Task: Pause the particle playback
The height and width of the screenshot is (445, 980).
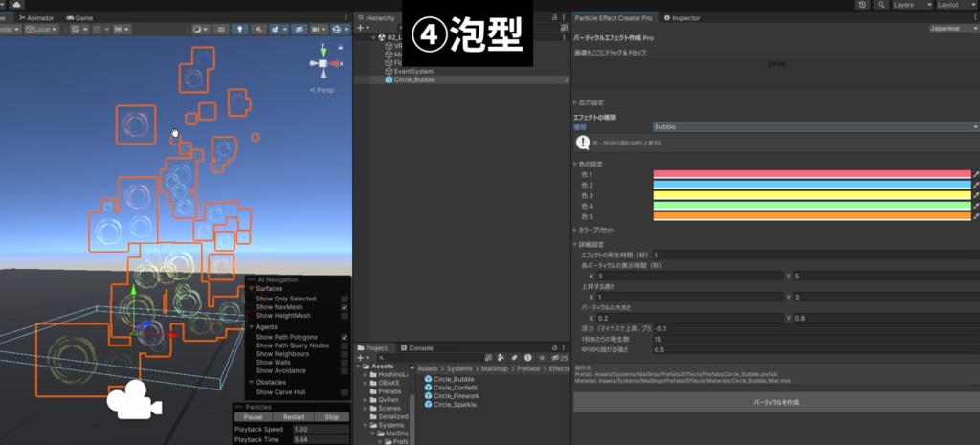Action: (253, 417)
